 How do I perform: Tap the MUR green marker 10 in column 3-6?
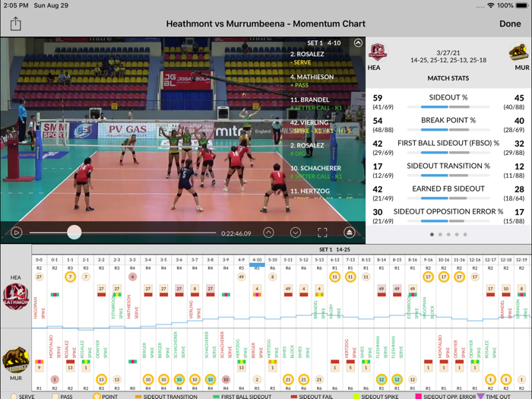click(x=179, y=379)
